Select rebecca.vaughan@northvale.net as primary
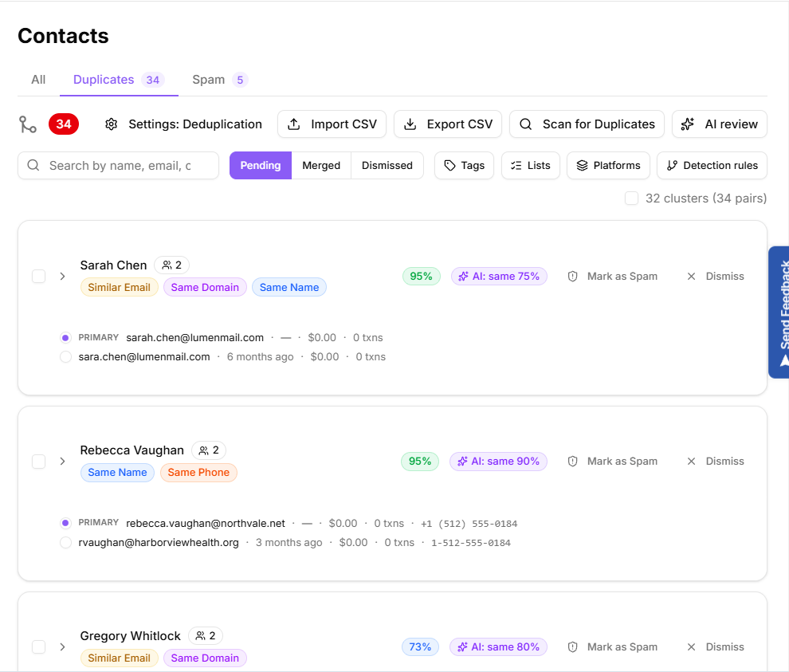789x672 pixels. click(65, 524)
